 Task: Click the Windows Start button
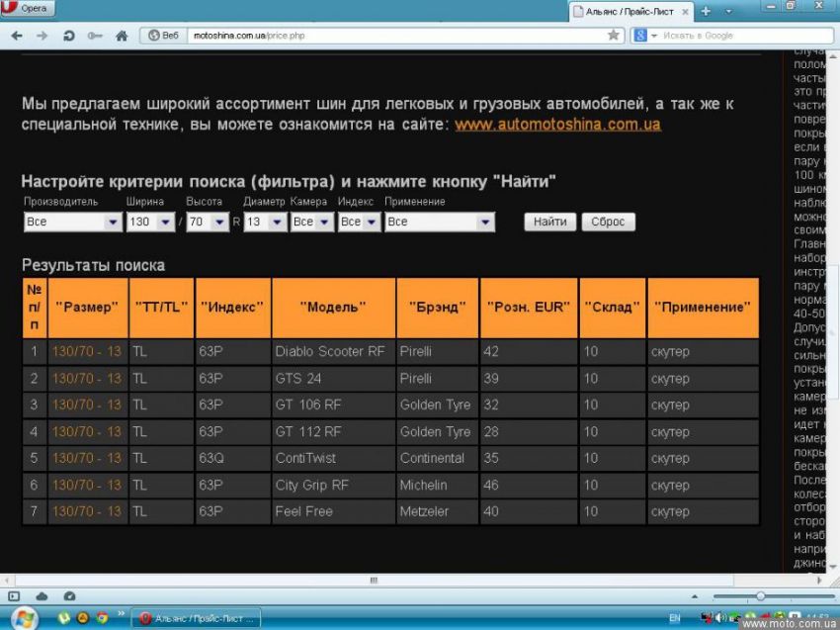click(24, 618)
